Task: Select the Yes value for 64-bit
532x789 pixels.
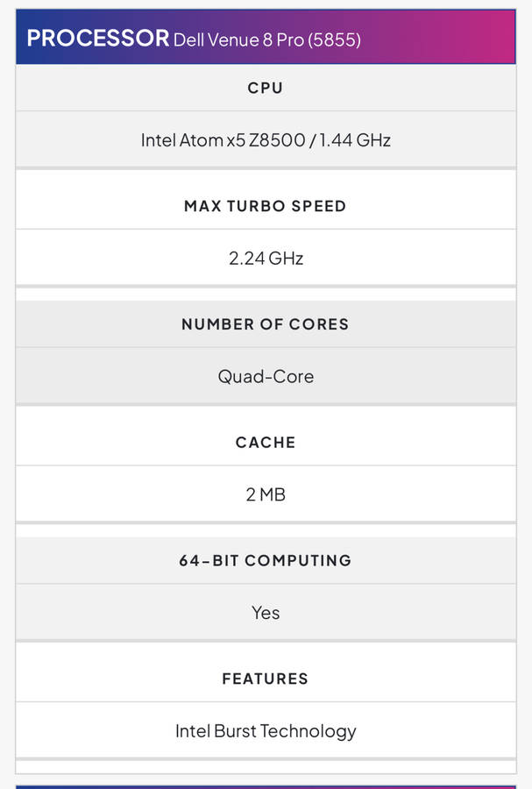Action: click(x=266, y=612)
